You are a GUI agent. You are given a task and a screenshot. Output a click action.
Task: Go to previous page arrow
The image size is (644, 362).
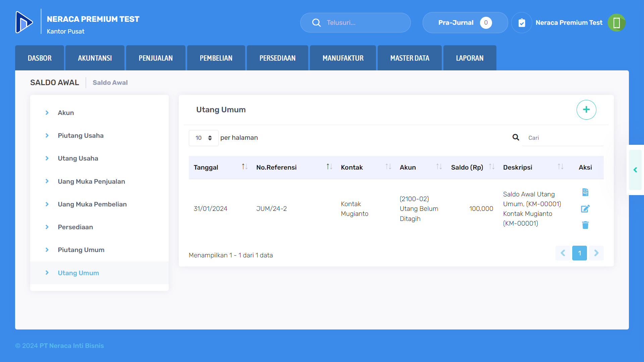(x=563, y=253)
